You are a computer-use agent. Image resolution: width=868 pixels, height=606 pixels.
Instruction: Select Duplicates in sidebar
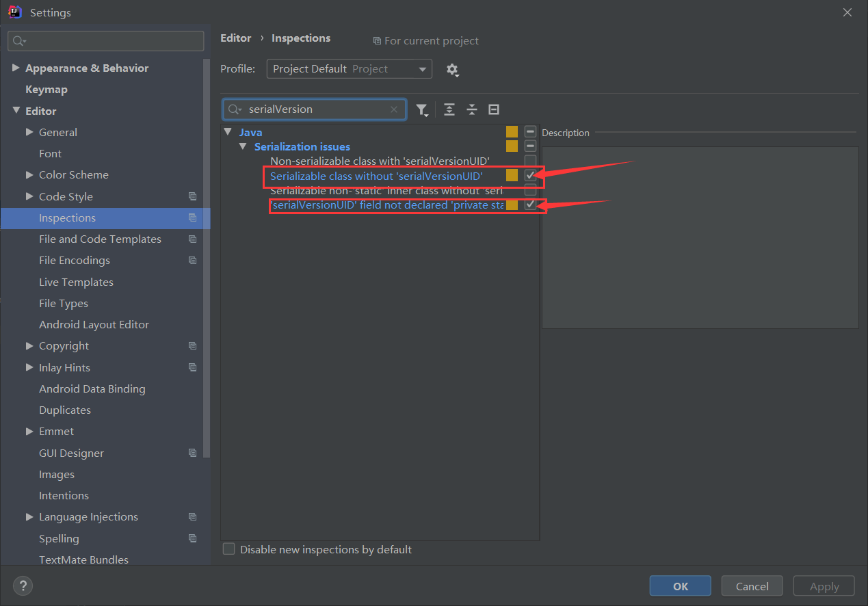tap(65, 410)
